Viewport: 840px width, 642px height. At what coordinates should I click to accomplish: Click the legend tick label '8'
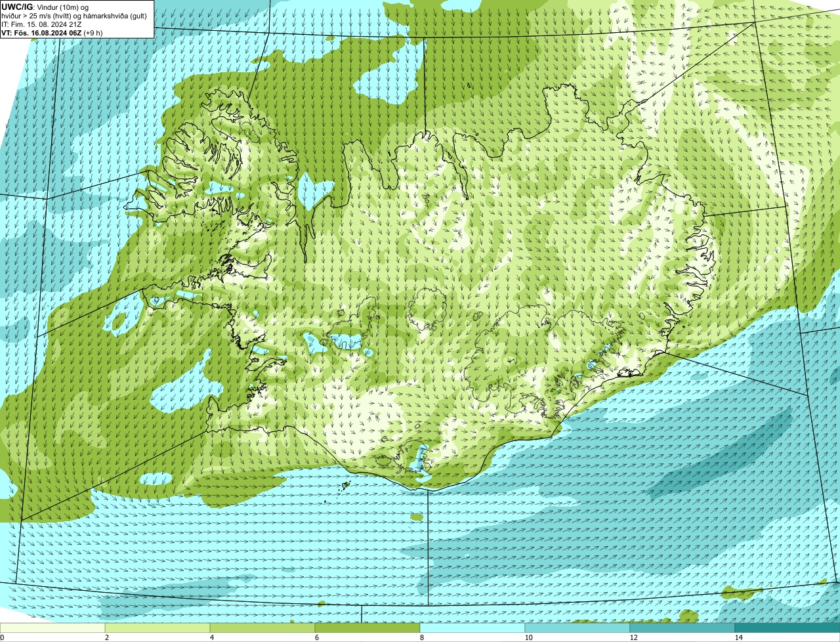(x=421, y=637)
